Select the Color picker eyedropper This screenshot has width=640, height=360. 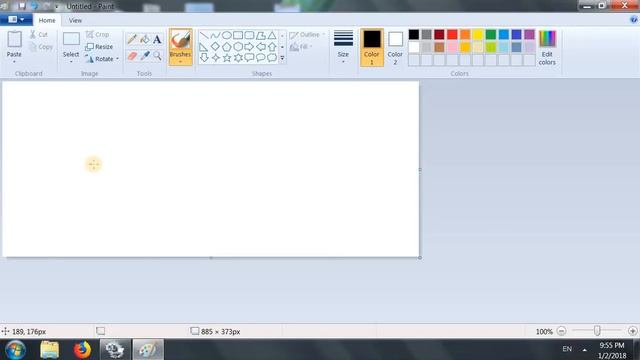point(144,56)
